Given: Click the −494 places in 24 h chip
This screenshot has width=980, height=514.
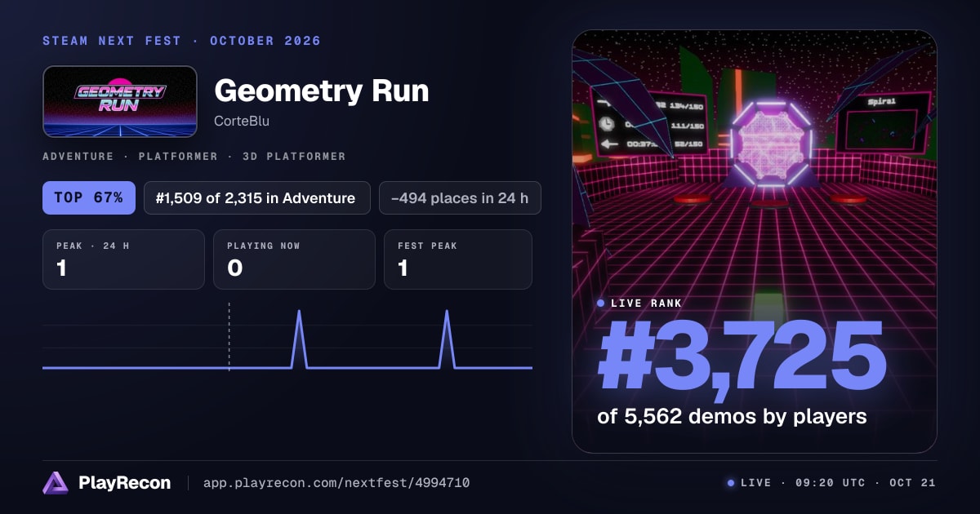Looking at the screenshot, I should pyautogui.click(x=460, y=197).
